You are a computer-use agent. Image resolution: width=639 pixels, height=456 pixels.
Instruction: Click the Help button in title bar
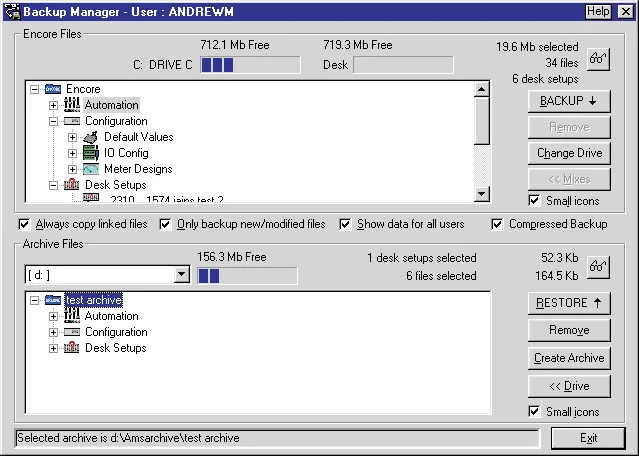(598, 11)
